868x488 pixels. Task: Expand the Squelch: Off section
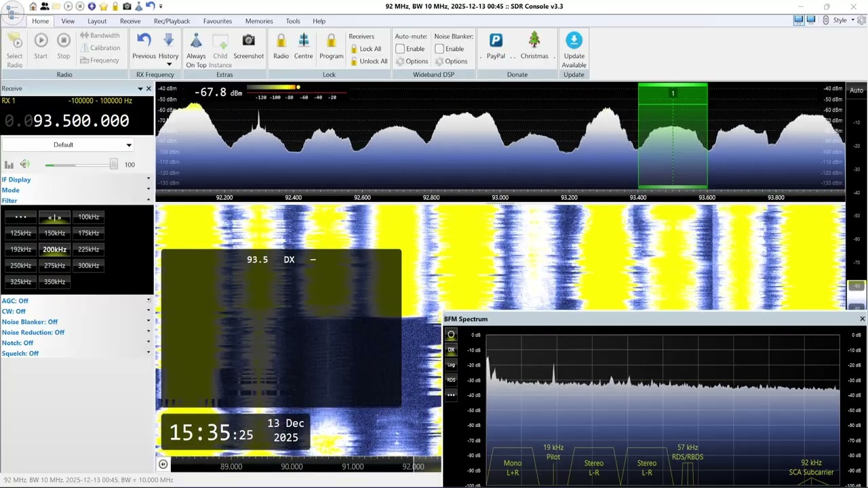76,353
